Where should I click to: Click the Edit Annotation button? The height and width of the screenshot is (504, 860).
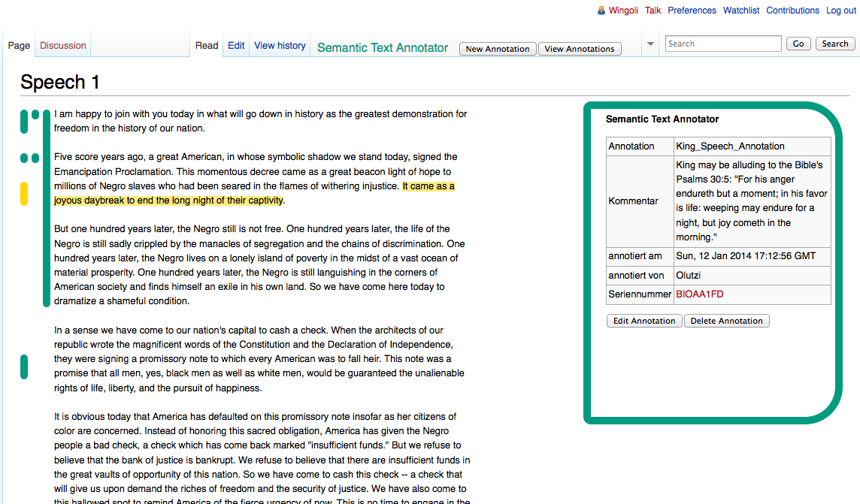[644, 321]
